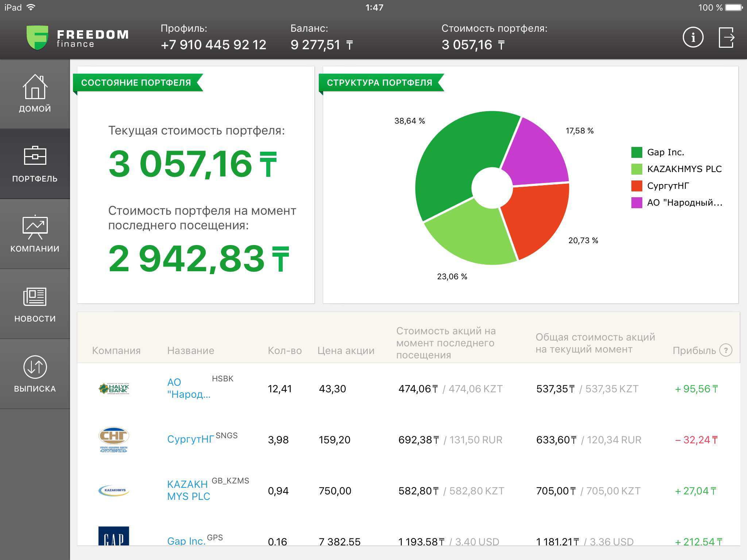Viewport: 747px width, 560px height.
Task: Tap the share price 159,20
Action: 334,440
